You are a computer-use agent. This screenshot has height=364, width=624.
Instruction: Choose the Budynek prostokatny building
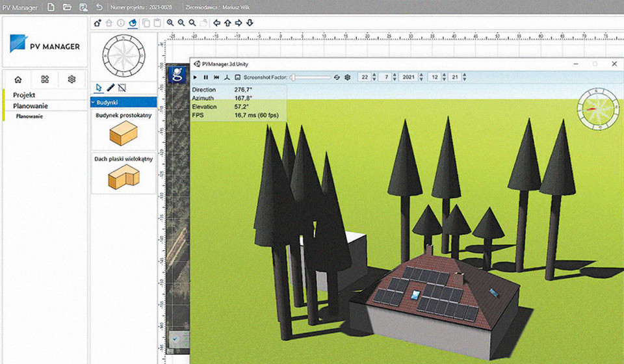(x=123, y=130)
